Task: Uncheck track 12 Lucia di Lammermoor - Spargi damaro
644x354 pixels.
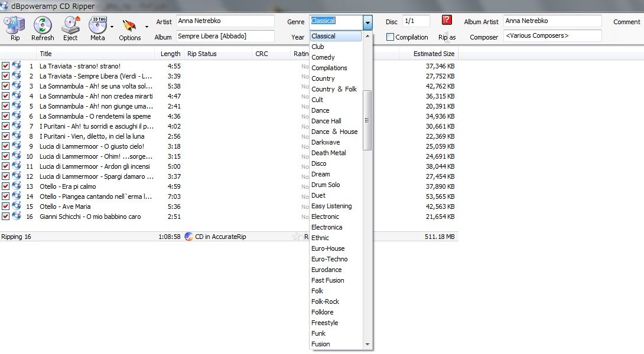Action: tap(5, 176)
